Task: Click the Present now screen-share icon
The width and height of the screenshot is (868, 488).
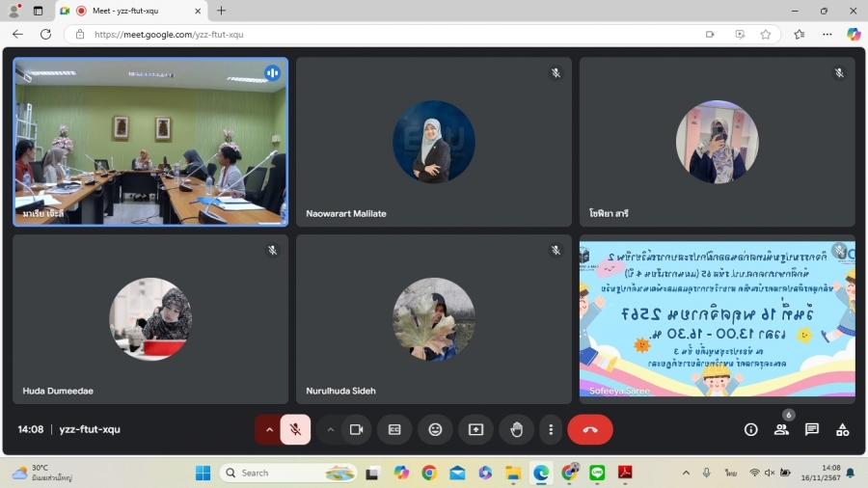Action: tap(475, 429)
